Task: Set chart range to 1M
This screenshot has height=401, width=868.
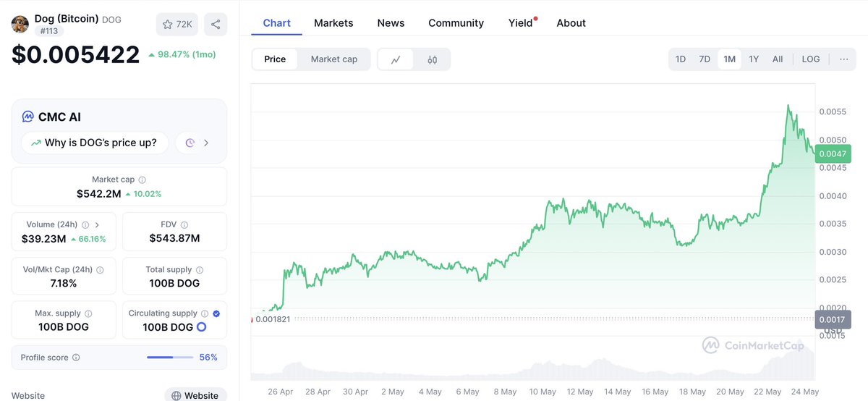Action: coord(729,59)
